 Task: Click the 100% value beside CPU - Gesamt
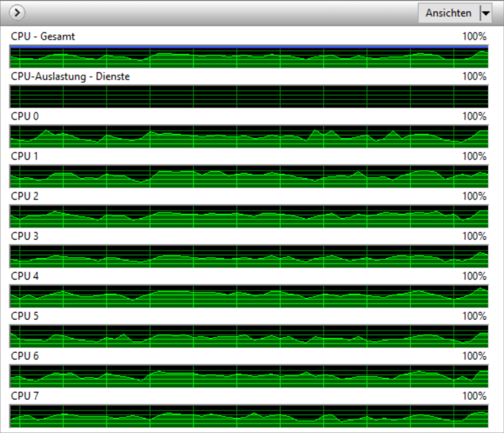click(x=474, y=36)
